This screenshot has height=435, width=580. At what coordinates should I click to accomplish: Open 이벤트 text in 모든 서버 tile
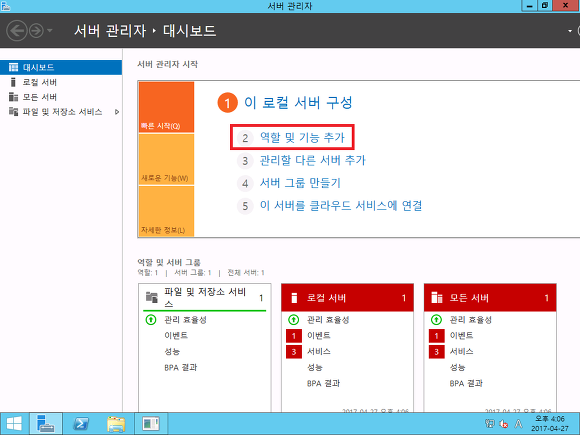point(462,335)
